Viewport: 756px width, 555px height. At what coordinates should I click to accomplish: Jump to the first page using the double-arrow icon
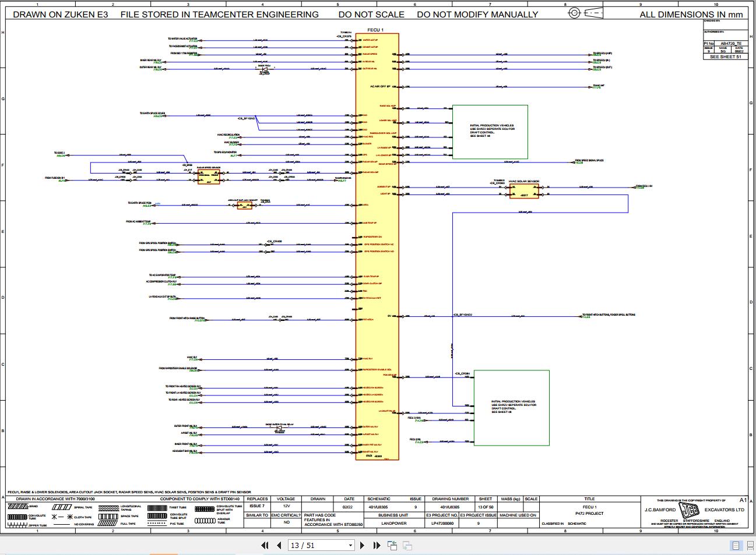(x=265, y=545)
